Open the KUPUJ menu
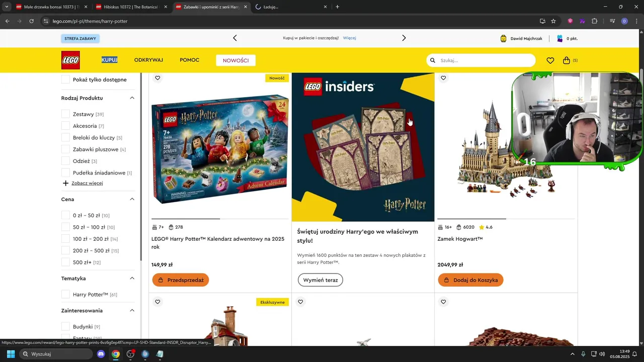Viewport: 644px width, 362px height. [x=109, y=60]
